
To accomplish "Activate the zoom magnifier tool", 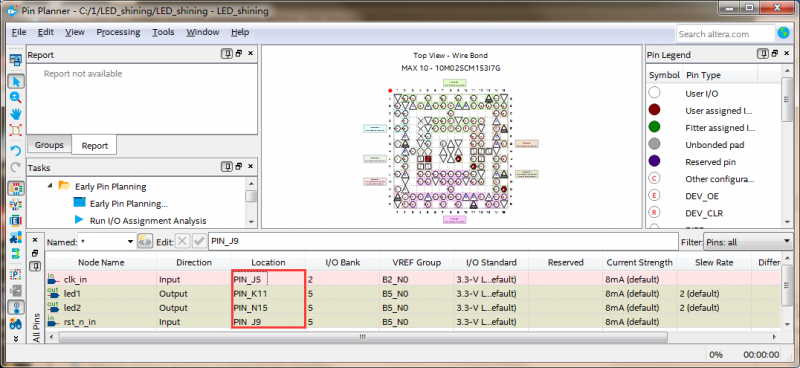I will 16,97.
